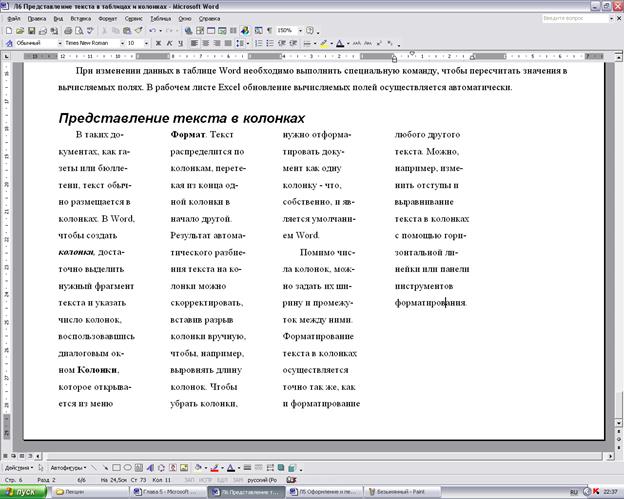Toggle Bold formatting
The image size is (624, 499).
[158, 43]
